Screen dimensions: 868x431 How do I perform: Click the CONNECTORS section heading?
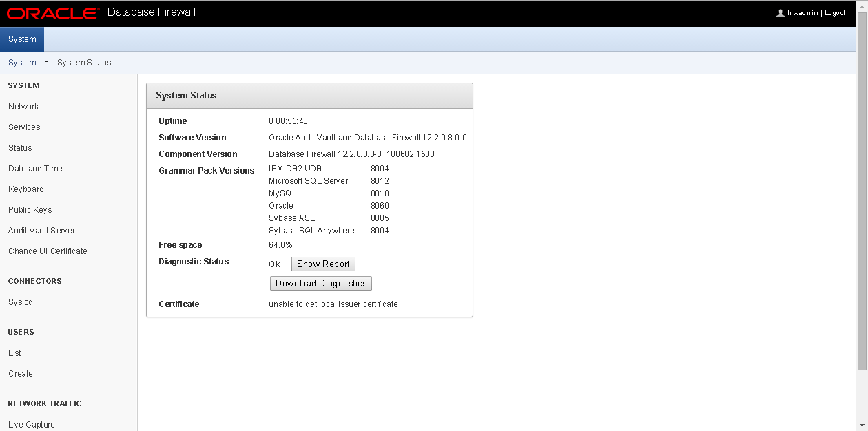34,281
